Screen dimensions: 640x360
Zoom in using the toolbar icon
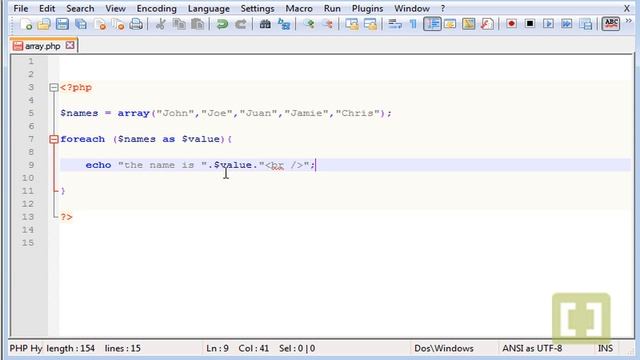point(309,24)
